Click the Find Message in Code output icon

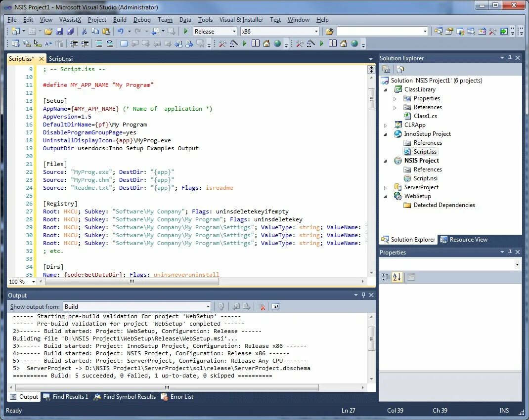(221, 306)
